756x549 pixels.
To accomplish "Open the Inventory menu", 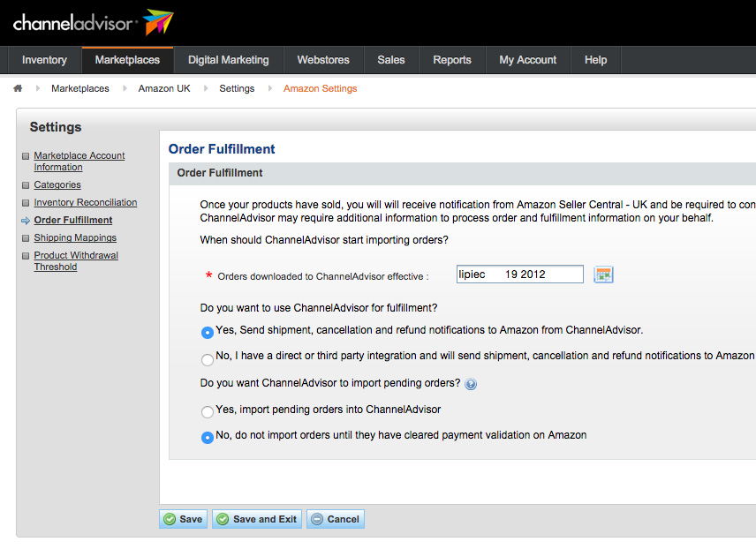I will [x=44, y=60].
